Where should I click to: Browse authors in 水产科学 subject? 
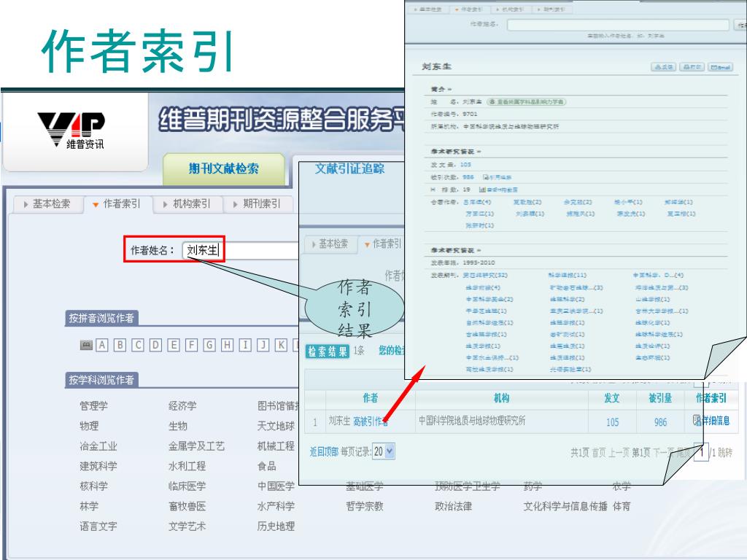pyautogui.click(x=276, y=506)
